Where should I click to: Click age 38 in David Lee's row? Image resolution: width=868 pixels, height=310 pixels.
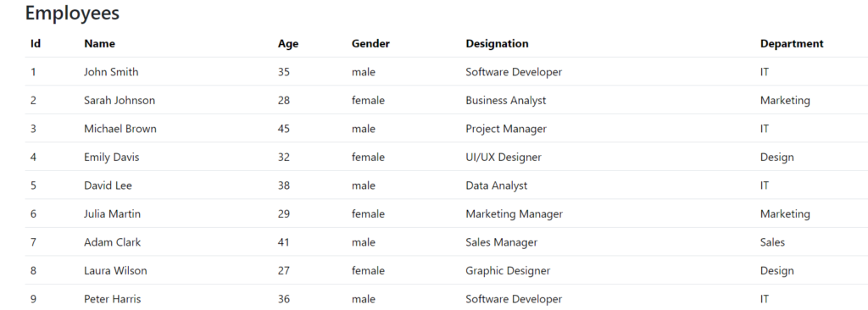284,185
